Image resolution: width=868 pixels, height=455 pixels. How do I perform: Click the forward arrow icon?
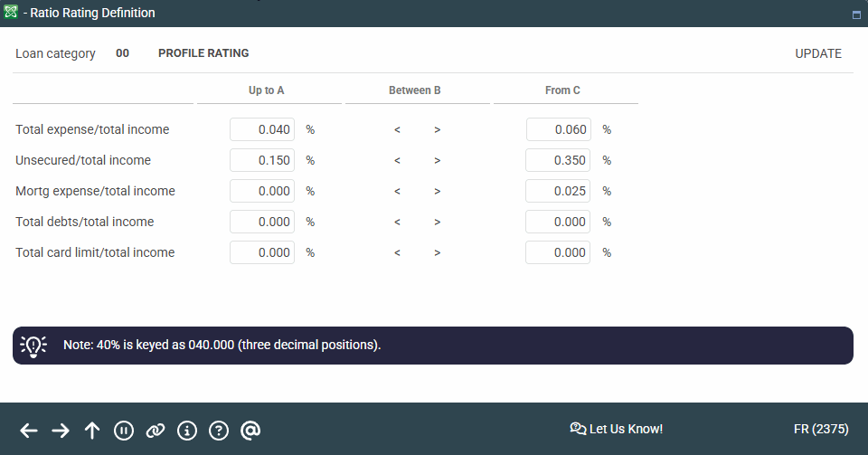[61, 431]
